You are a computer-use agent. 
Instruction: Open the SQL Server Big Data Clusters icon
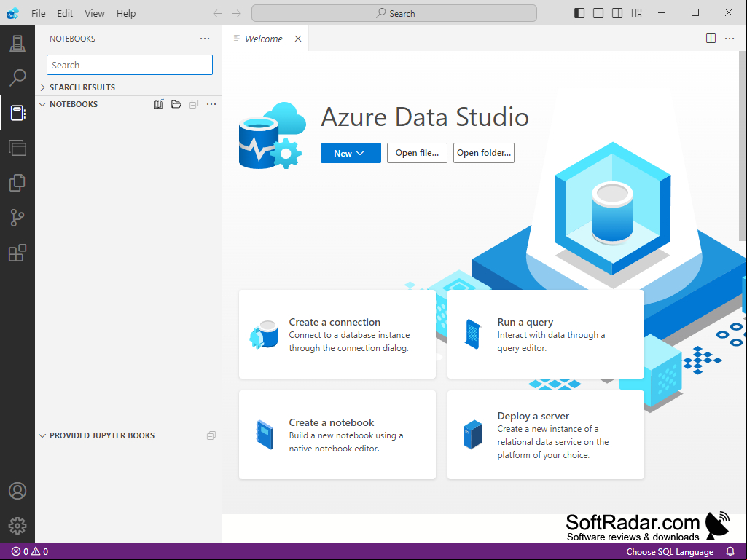17,148
